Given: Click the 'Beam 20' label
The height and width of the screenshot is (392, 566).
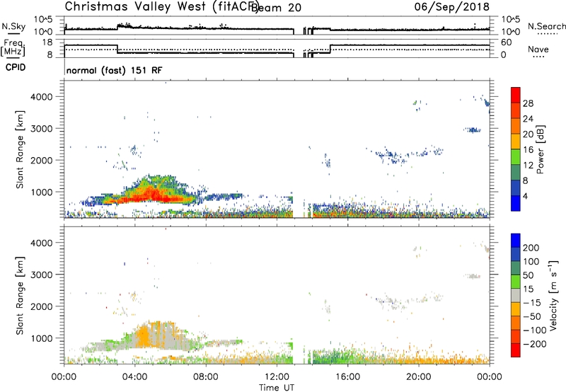Looking at the screenshot, I should (276, 7).
